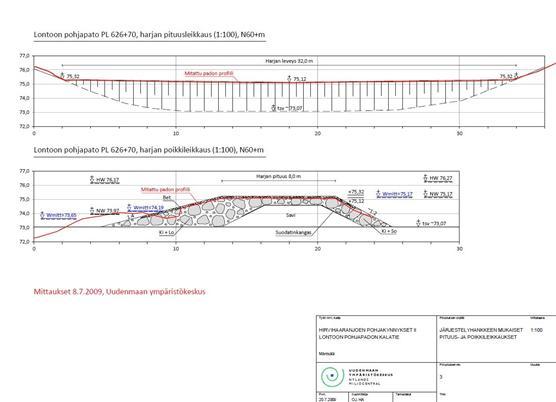Click the 1:100 scale value in title block
Image resolution: width=556 pixels, height=402 pixels.
[536, 330]
